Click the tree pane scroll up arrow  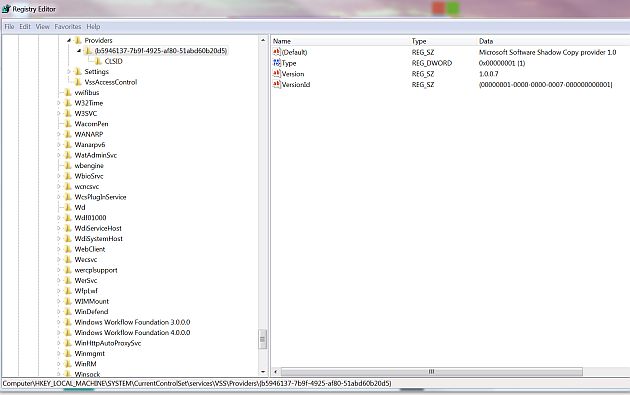(263, 40)
